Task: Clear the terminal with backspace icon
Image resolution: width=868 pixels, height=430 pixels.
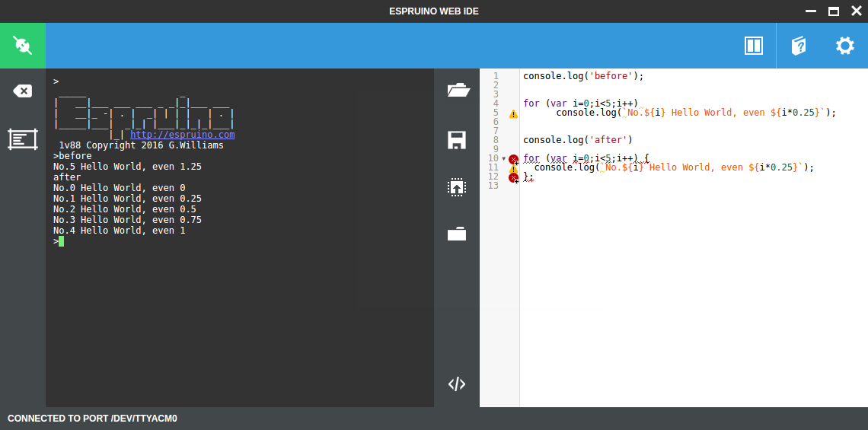Action: point(22,91)
